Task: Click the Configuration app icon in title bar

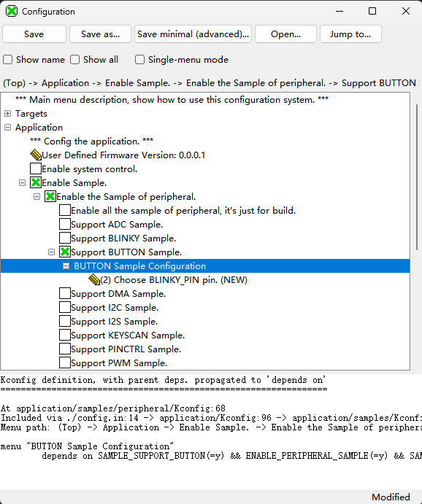Action: [x=12, y=11]
